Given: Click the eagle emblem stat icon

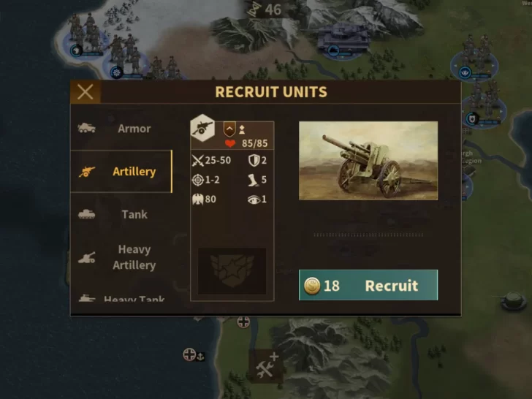Looking at the screenshot, I should click(x=197, y=199).
